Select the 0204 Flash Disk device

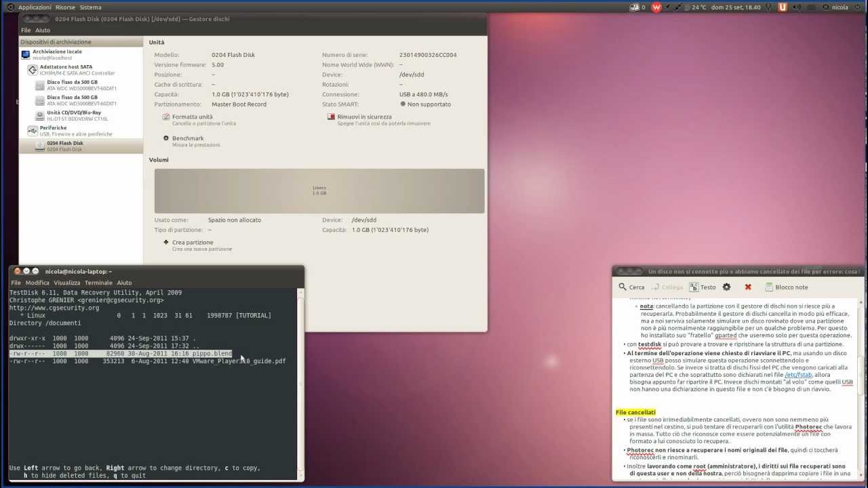click(81, 146)
